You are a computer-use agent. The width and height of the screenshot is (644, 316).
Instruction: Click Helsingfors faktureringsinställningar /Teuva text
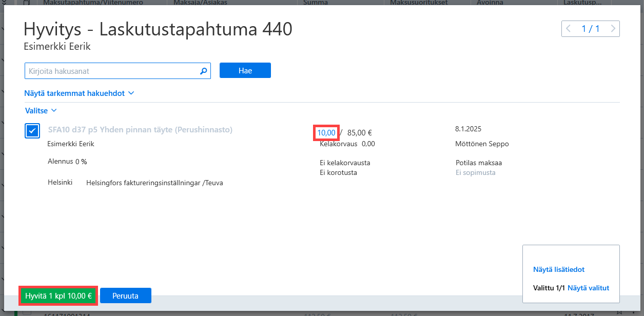[x=154, y=183]
